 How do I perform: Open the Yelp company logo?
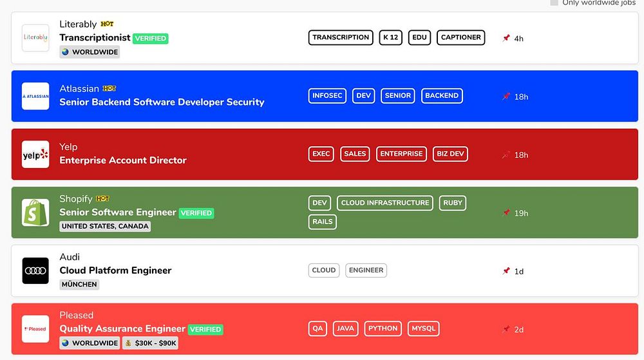(35, 155)
